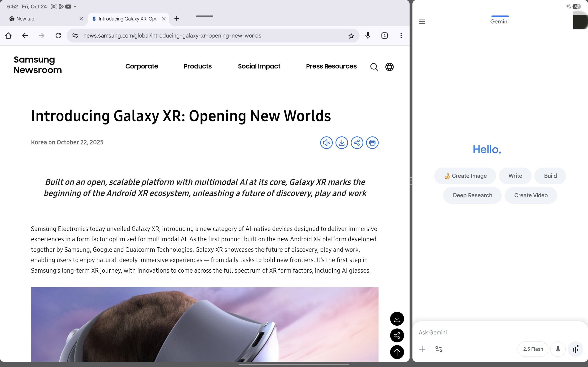This screenshot has height=367, width=588.
Task: Open the Products menu
Action: (x=198, y=66)
